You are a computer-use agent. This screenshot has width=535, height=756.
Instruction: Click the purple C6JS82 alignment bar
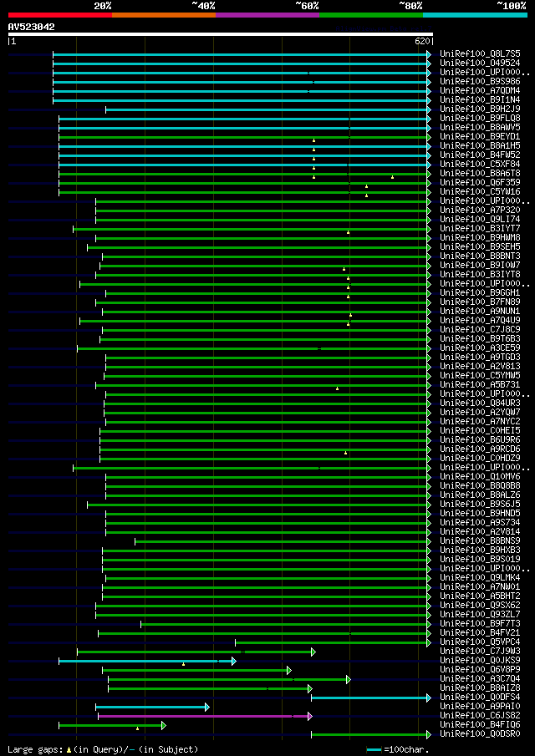(x=203, y=717)
